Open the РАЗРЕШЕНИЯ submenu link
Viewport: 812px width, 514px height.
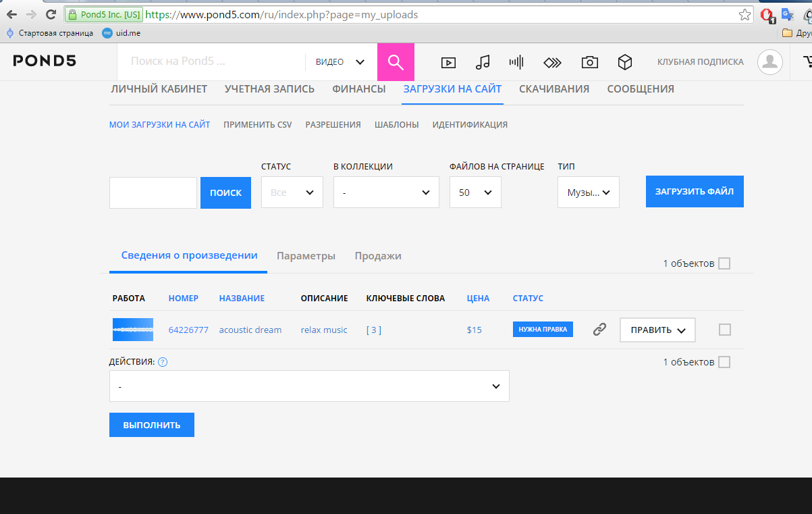click(x=333, y=125)
